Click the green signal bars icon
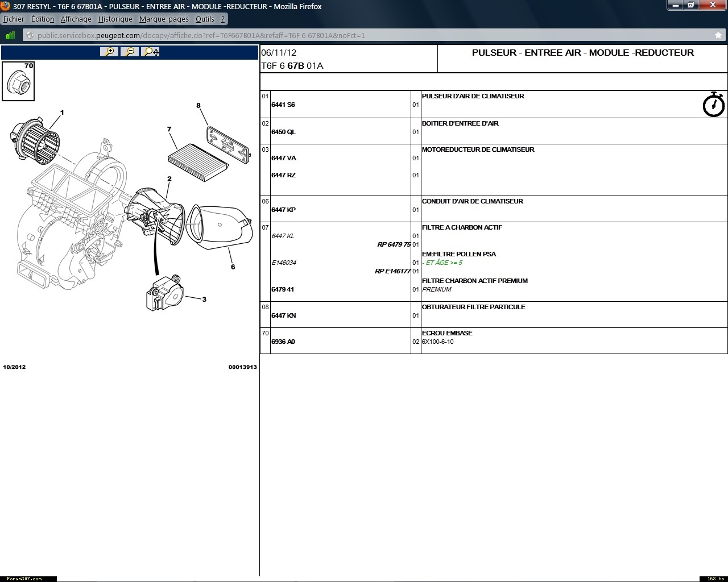Screen dimensions: 728x582 [10, 35]
